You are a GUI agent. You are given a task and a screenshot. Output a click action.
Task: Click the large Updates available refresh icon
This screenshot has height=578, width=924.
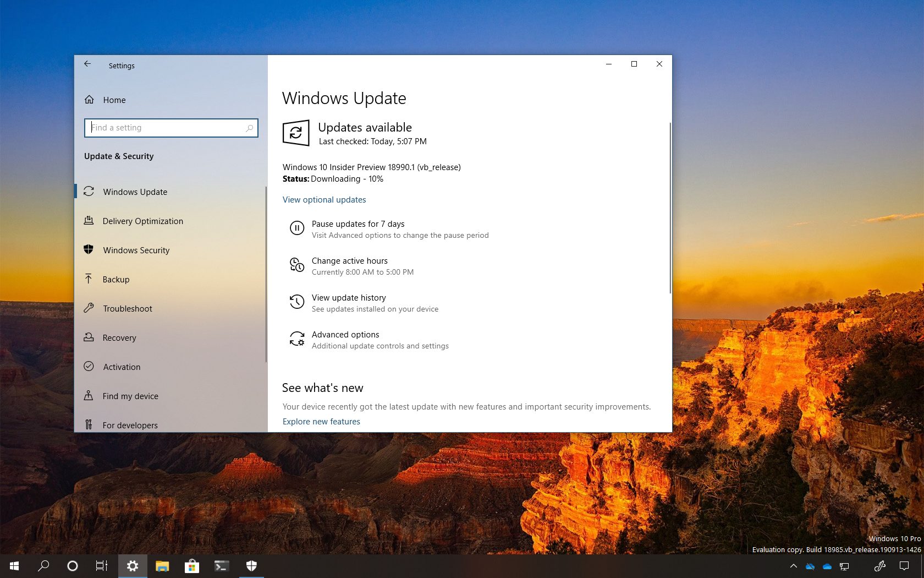[x=296, y=133]
